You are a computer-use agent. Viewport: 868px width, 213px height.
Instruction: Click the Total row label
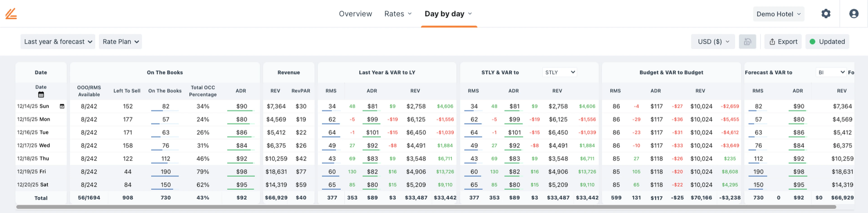[x=41, y=198]
